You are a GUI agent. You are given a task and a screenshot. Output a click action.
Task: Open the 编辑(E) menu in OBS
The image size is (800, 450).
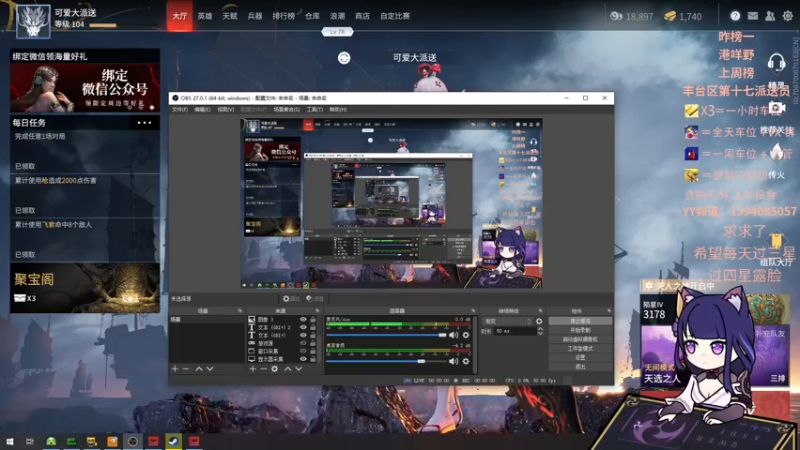[x=202, y=110]
